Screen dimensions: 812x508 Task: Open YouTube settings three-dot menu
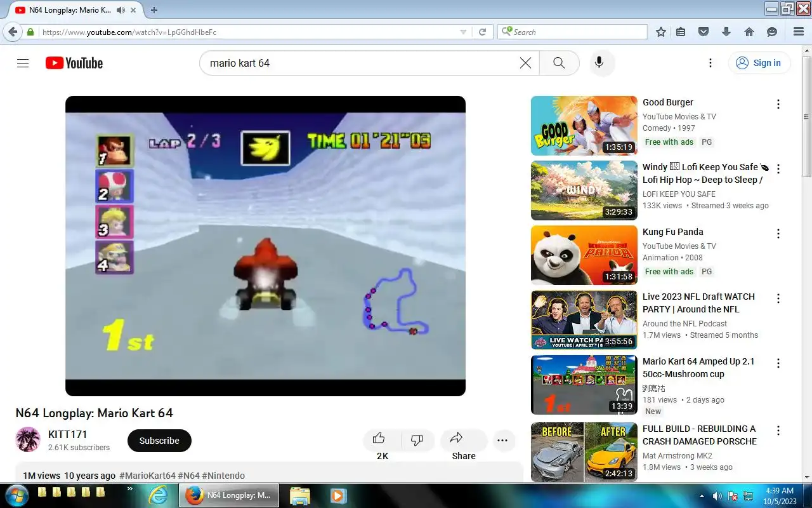(x=710, y=63)
